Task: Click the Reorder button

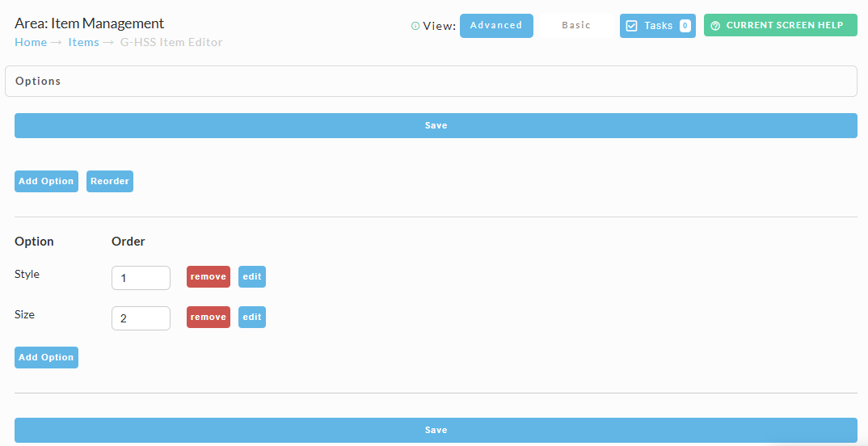Action: coord(110,182)
